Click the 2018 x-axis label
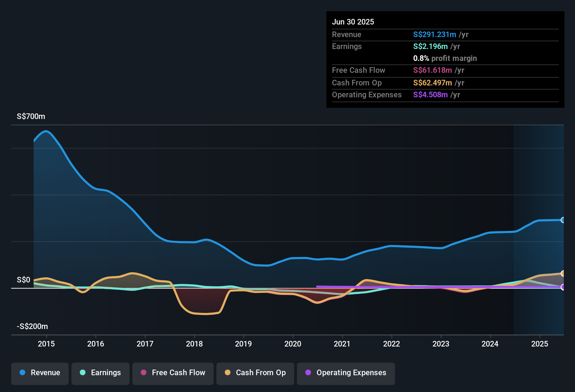 [194, 344]
